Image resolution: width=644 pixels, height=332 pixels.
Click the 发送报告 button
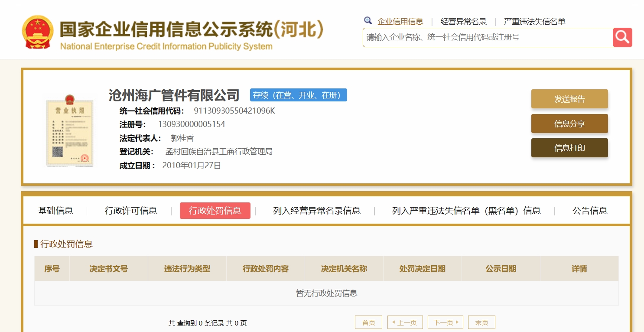(569, 99)
